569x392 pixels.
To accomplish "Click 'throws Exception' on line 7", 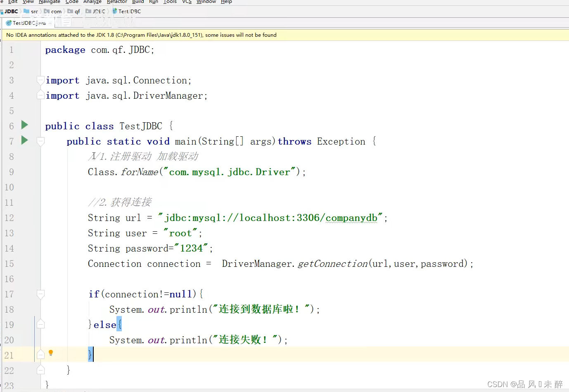I will 321,141.
